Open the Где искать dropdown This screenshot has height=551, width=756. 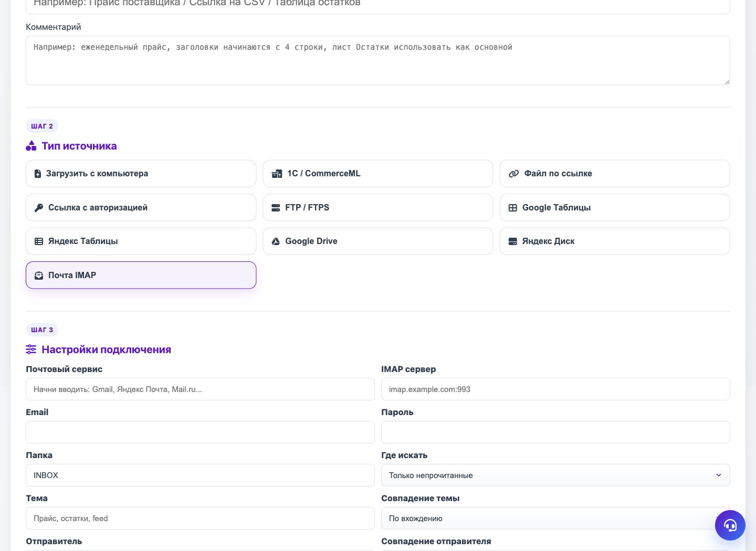(x=555, y=475)
